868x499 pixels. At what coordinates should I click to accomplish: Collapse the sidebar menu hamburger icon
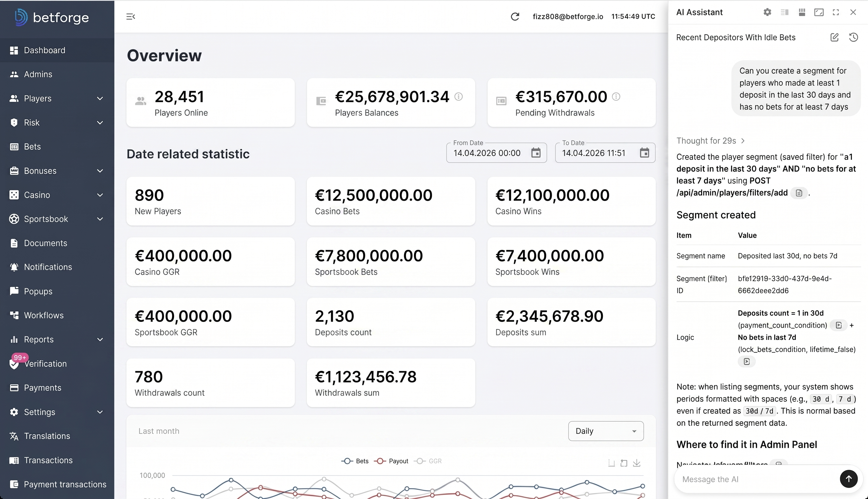(x=130, y=17)
